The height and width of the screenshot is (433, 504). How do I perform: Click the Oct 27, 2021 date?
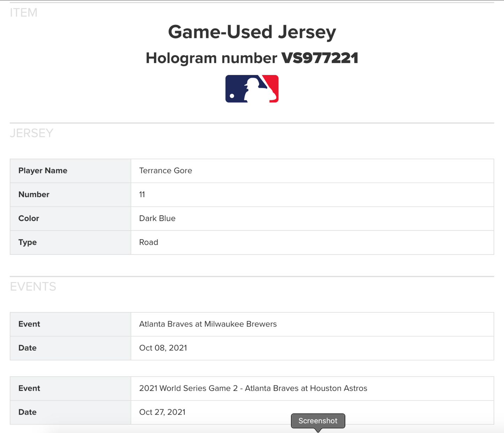click(x=162, y=412)
